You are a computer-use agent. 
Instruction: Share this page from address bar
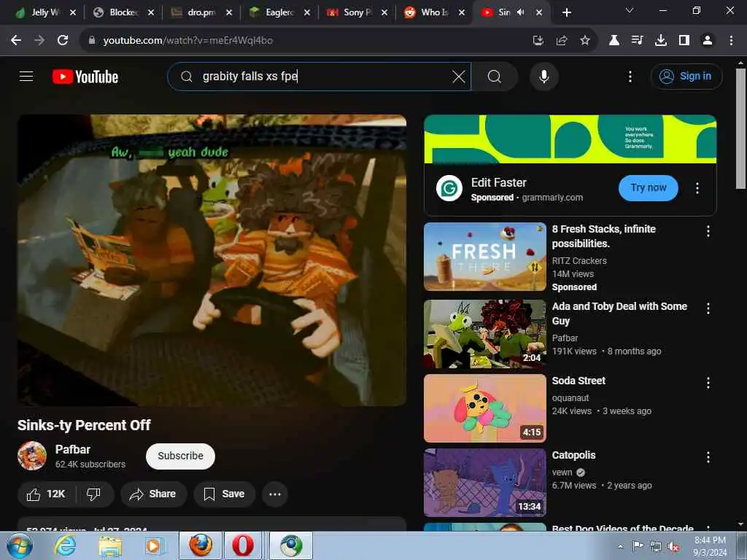click(562, 41)
